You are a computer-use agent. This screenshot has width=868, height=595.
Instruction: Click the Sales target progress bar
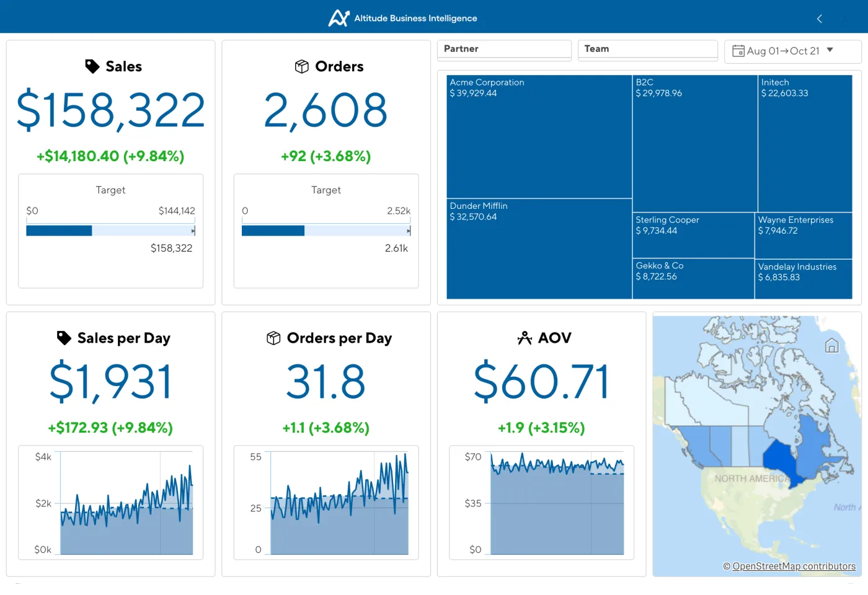tap(110, 231)
